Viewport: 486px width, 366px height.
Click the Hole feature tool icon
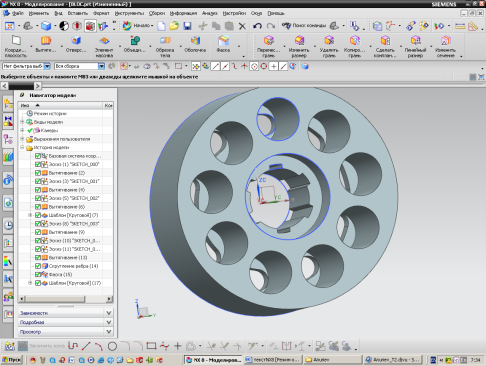[x=76, y=44]
